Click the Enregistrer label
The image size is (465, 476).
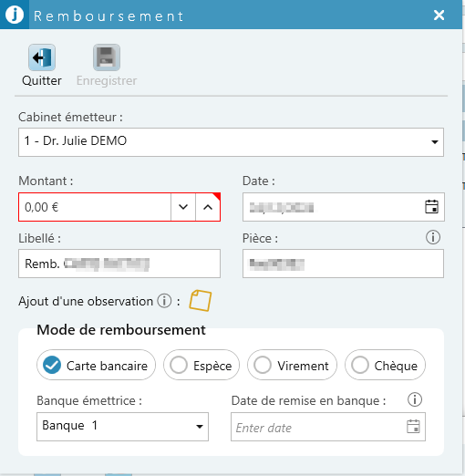coord(107,81)
